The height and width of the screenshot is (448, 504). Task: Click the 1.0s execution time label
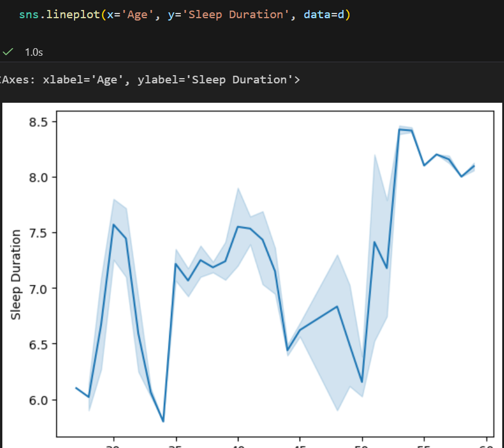point(33,52)
